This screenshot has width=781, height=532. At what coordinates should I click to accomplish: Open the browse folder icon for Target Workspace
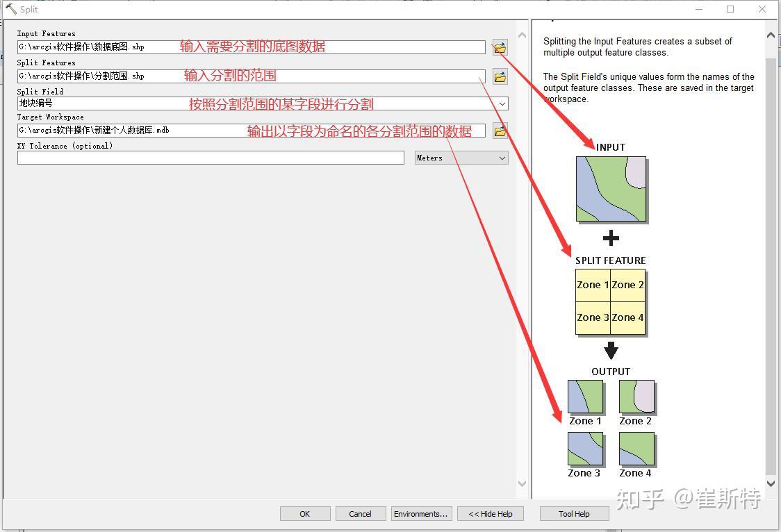point(500,130)
